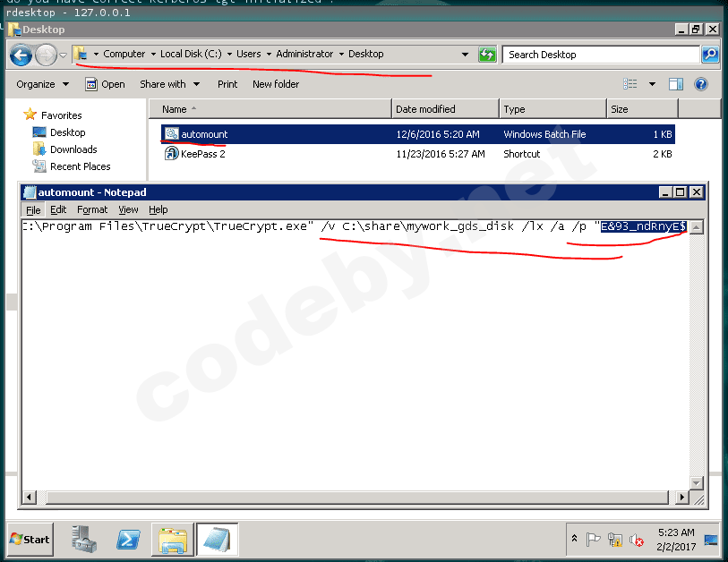The height and width of the screenshot is (562, 728).
Task: Click the TrueCrypt.exe path text in Notepad
Action: pos(167,226)
